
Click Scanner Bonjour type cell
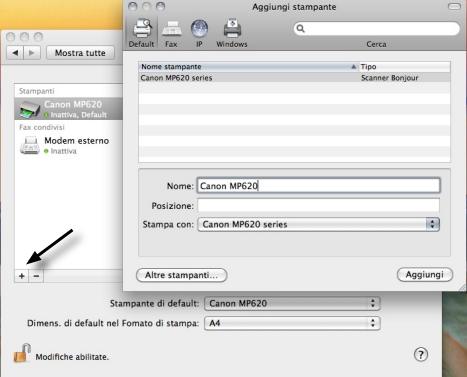[389, 78]
